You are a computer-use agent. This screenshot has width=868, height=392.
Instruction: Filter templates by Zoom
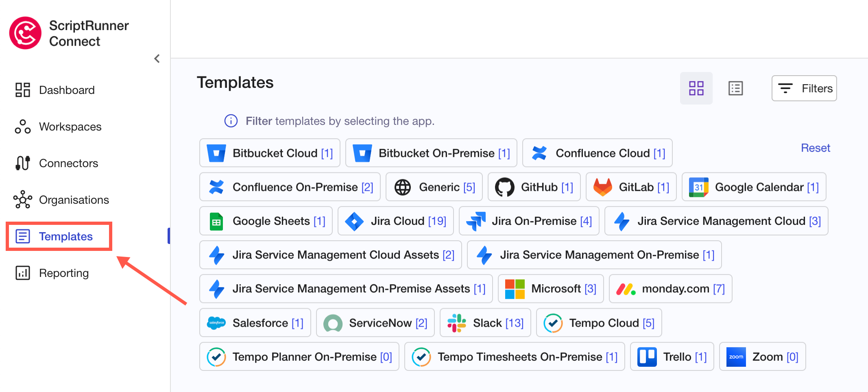click(763, 356)
